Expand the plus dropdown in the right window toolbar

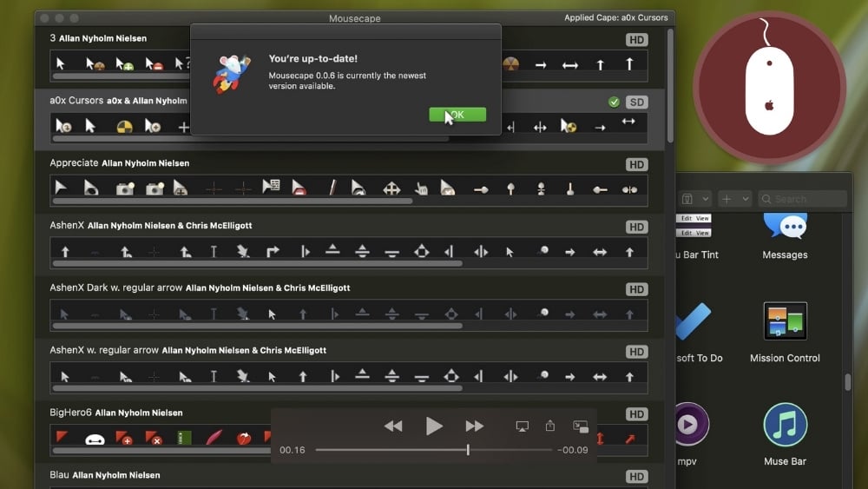click(734, 199)
